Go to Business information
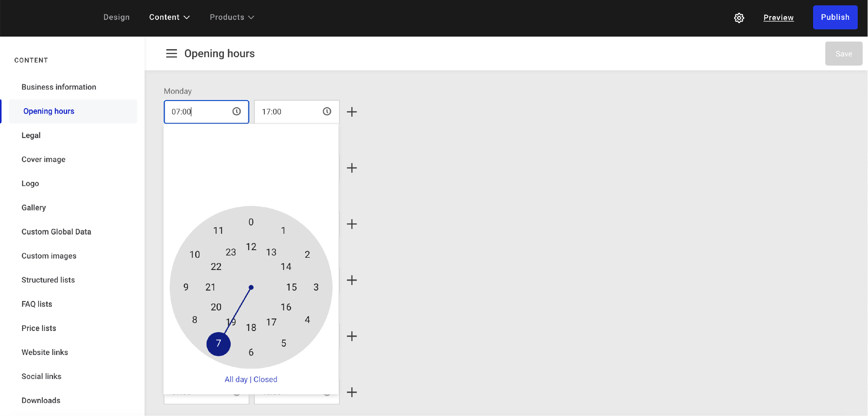The height and width of the screenshot is (416, 868). pyautogui.click(x=59, y=87)
